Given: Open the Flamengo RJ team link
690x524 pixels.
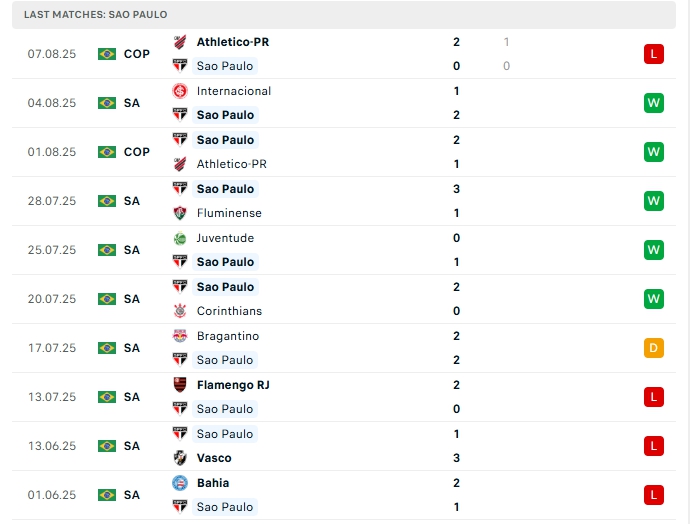Looking at the screenshot, I should click(233, 385).
